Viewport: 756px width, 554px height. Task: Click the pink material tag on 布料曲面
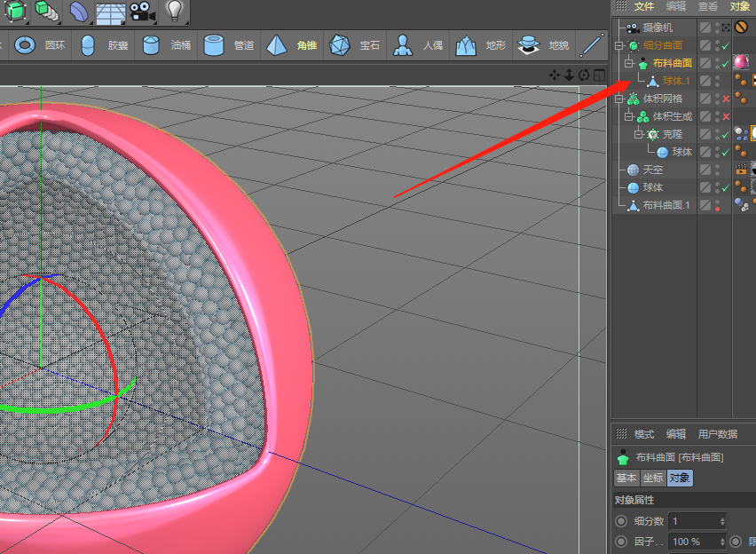click(741, 62)
